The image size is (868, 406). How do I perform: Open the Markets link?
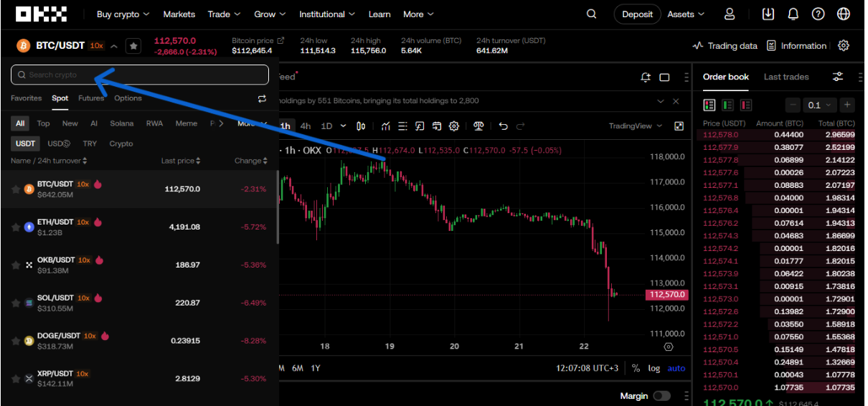(179, 14)
